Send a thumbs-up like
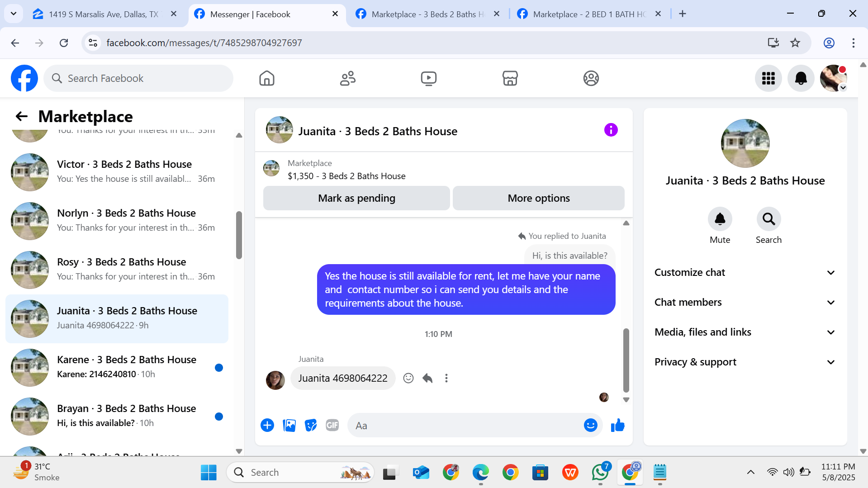868x488 pixels. click(x=617, y=425)
